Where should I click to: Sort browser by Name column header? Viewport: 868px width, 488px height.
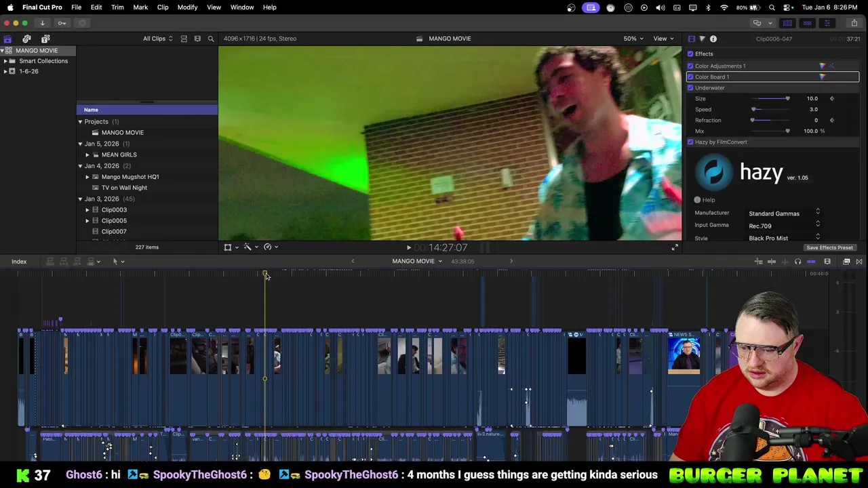coord(147,110)
